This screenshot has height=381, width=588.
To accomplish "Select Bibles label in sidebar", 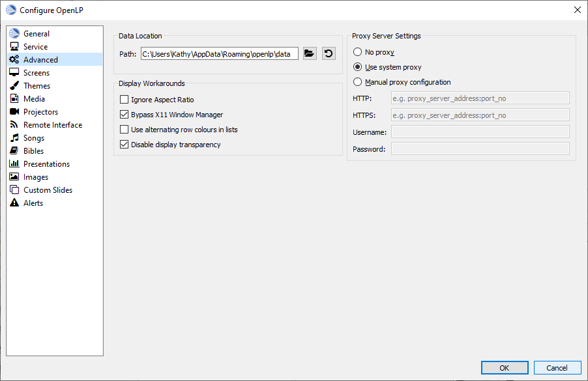I will click(x=34, y=150).
